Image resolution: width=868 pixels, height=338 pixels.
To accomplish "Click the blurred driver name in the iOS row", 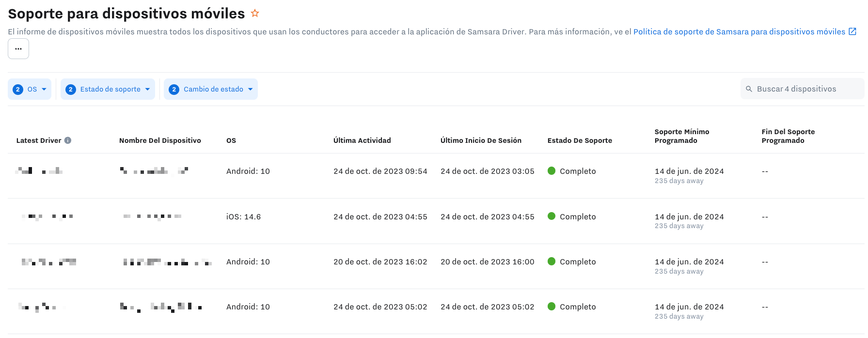I will pos(47,216).
